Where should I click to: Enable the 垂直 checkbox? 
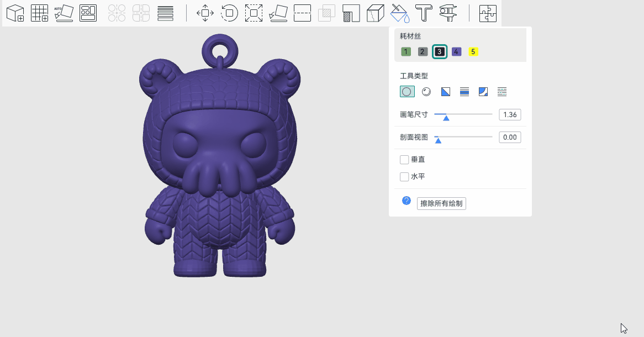pyautogui.click(x=404, y=160)
